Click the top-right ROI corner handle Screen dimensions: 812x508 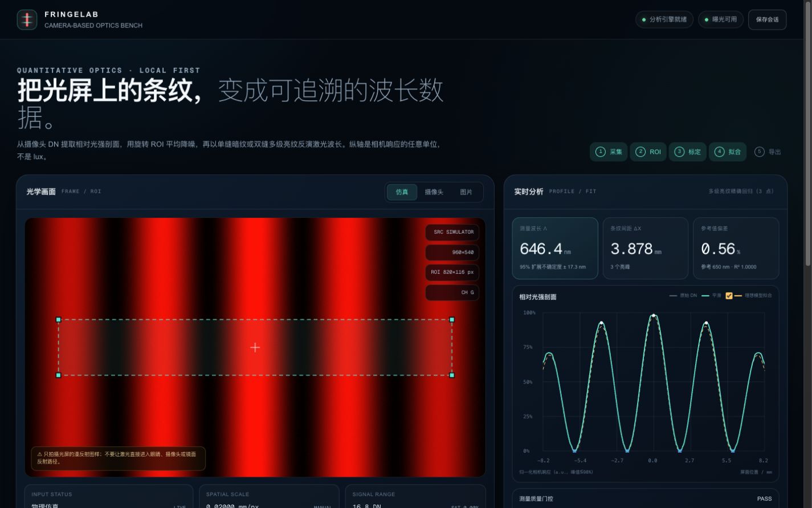tap(452, 320)
